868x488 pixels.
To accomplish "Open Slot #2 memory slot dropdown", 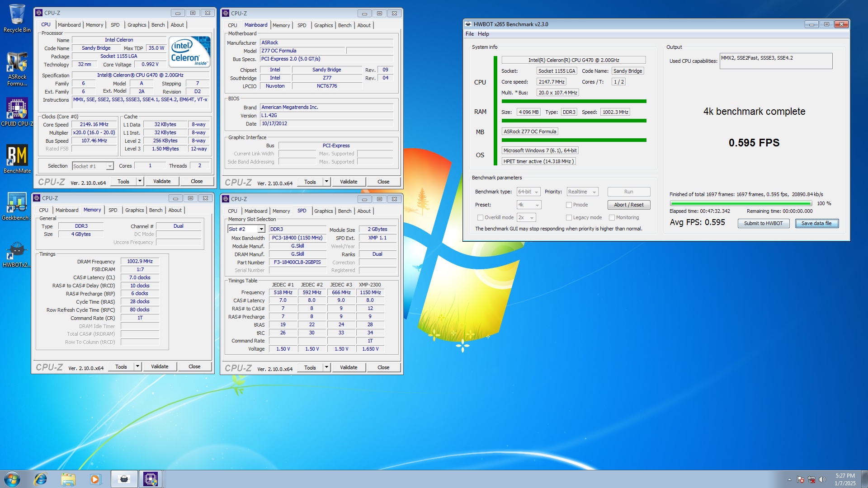I will (246, 230).
